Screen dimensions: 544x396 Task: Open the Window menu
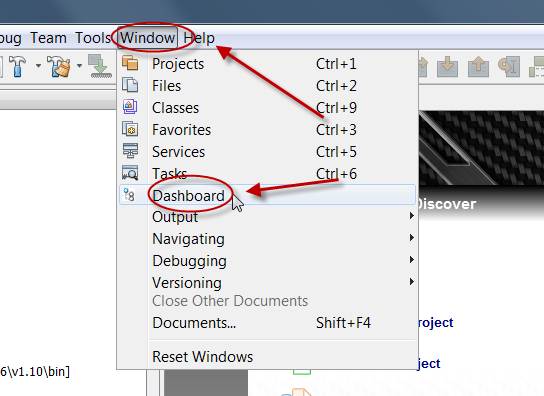tap(147, 37)
